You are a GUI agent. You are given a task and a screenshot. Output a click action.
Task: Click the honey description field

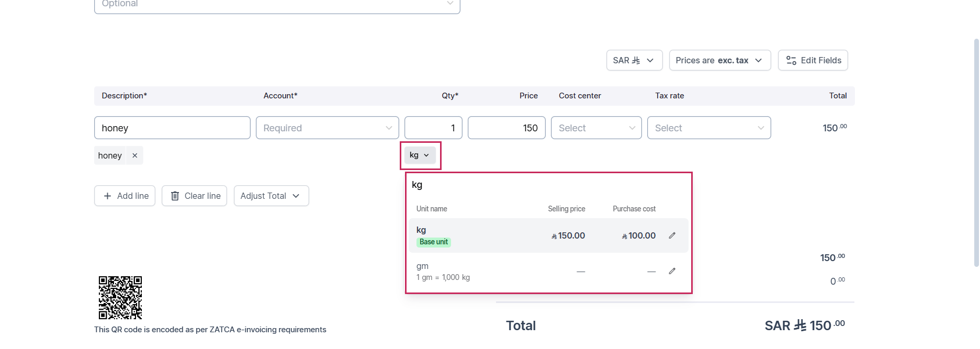(x=172, y=128)
